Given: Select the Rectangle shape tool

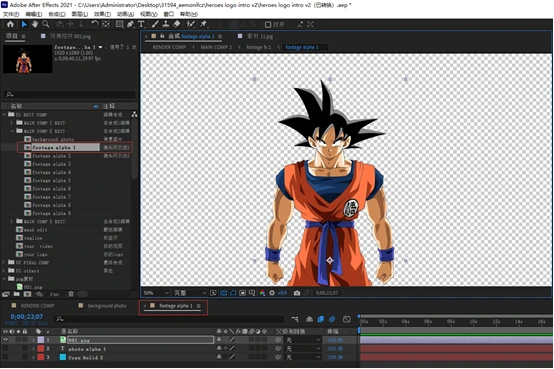Looking at the screenshot, I should tap(120, 24).
